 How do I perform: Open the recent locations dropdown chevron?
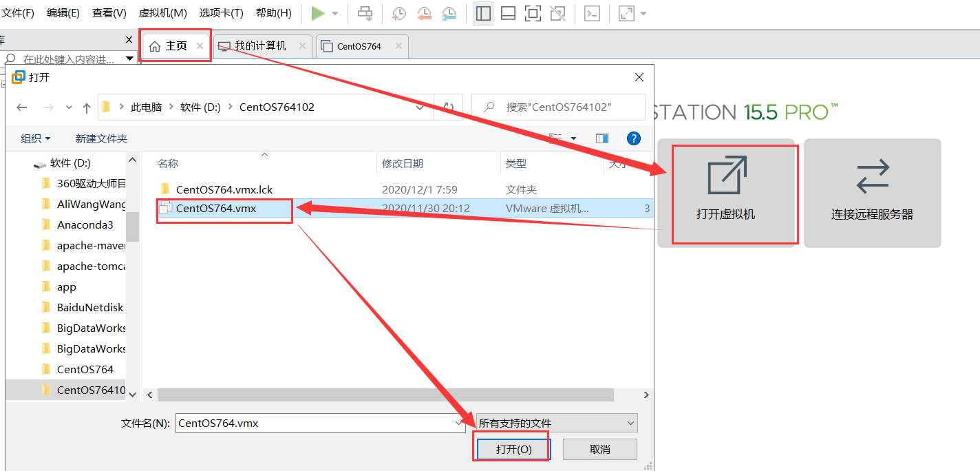tap(69, 107)
